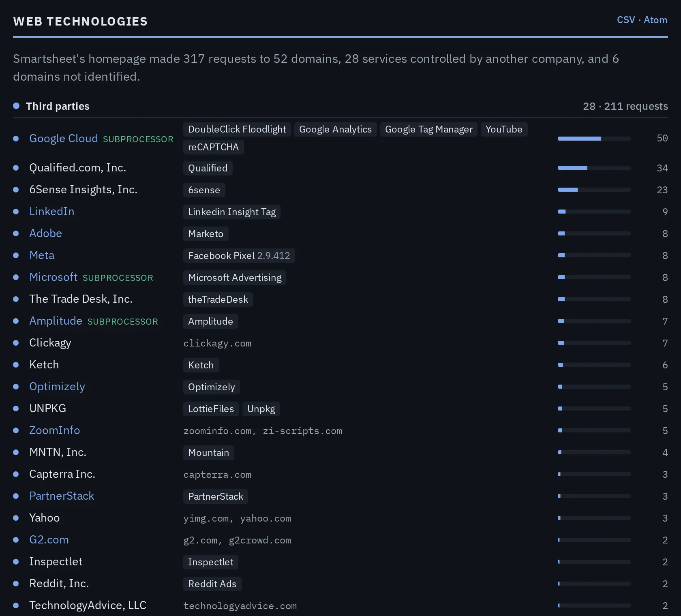Click the zoominfo.com, zi-scripts.com domains text

[x=263, y=431]
